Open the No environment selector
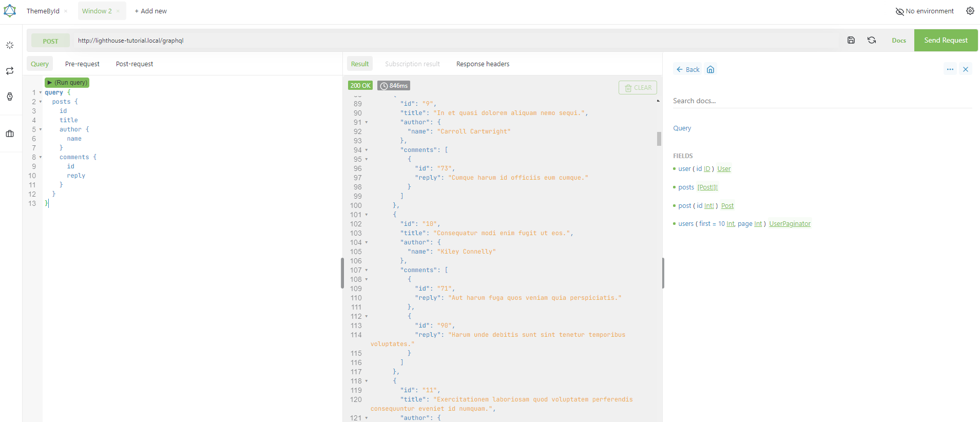The height and width of the screenshot is (422, 980). (x=925, y=11)
